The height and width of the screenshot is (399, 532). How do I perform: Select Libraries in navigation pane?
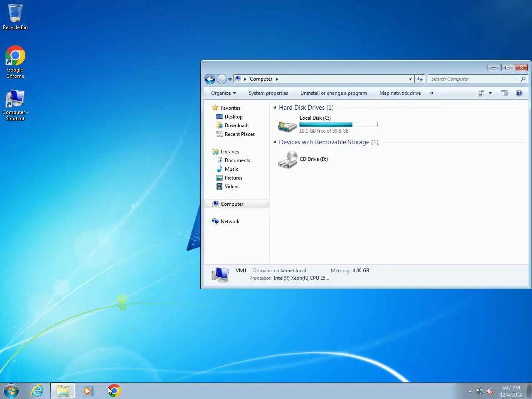coord(229,152)
